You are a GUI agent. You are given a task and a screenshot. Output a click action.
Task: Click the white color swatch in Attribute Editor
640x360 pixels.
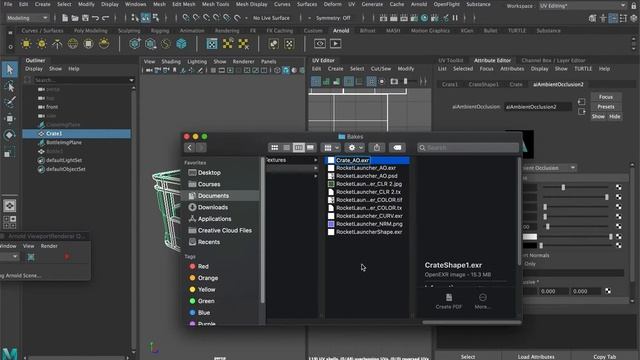[530, 237]
